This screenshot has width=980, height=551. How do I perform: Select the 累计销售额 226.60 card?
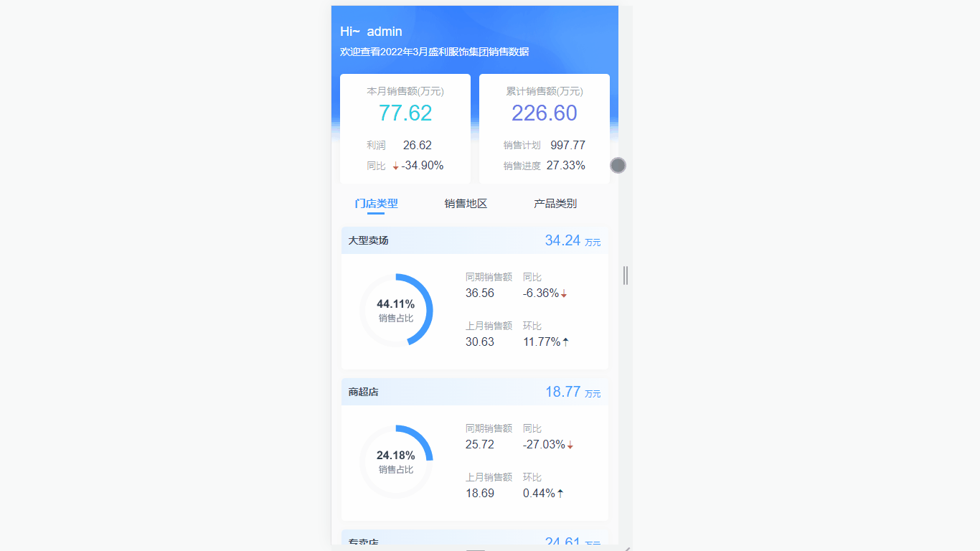[544, 128]
